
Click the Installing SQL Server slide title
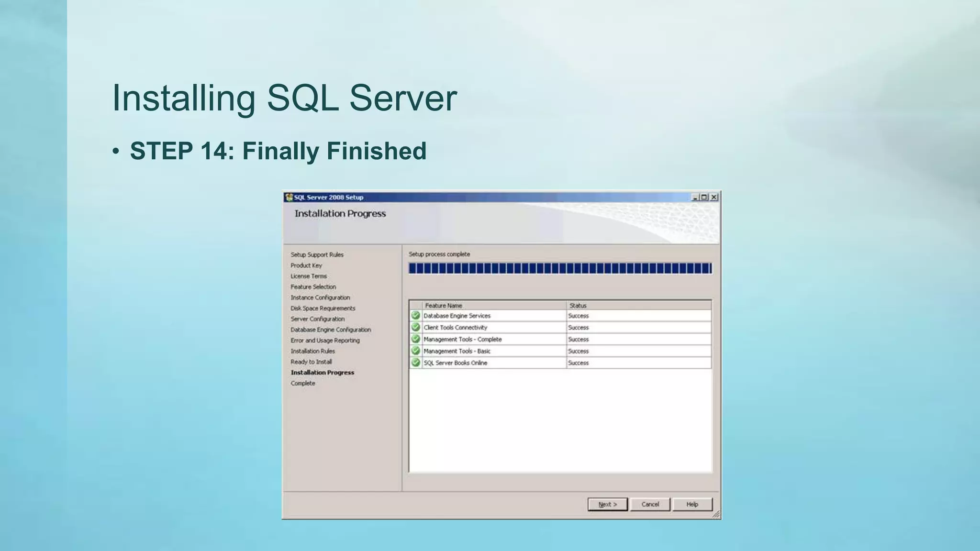(x=284, y=98)
